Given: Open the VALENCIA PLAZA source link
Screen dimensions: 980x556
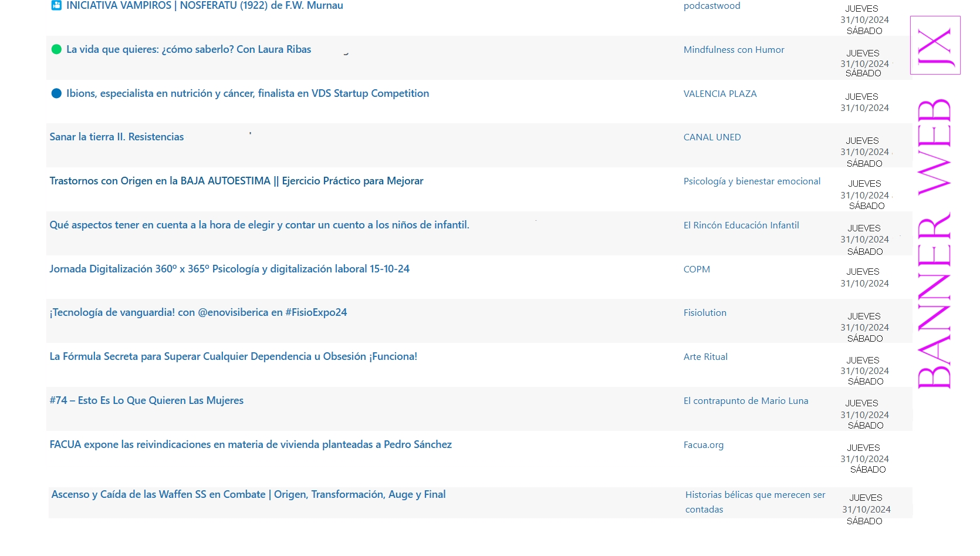Looking at the screenshot, I should [719, 94].
